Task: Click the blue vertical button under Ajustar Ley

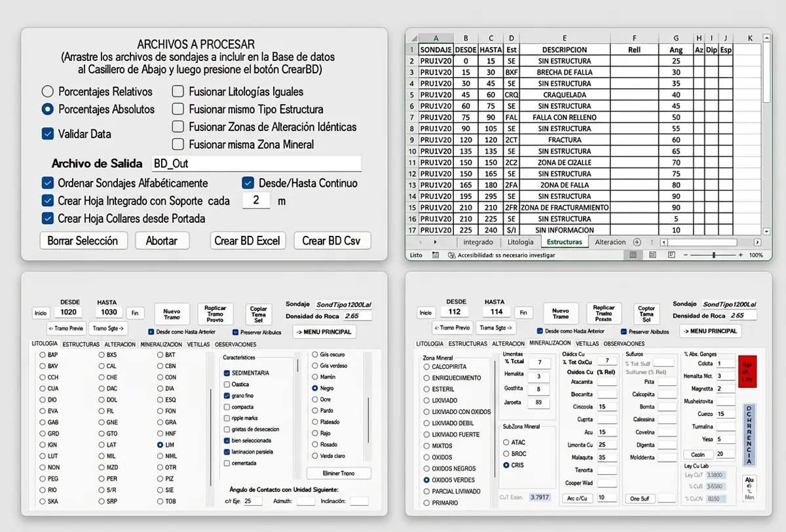Action: pos(749,434)
